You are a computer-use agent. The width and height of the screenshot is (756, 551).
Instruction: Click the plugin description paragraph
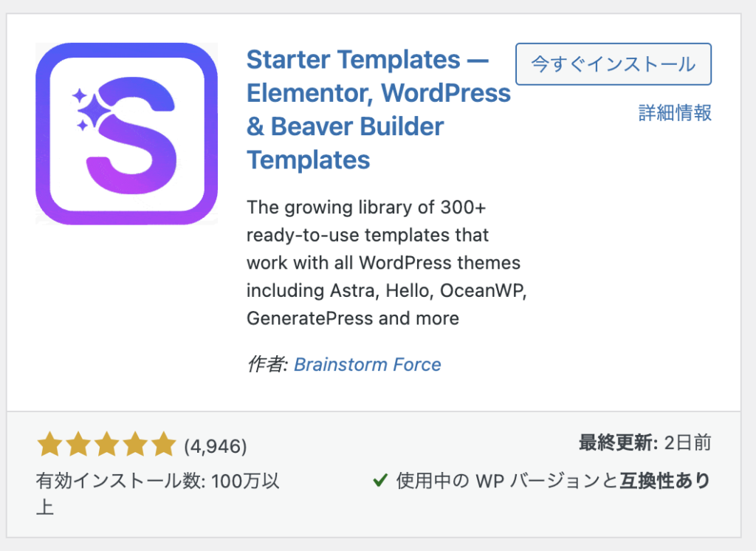385,263
